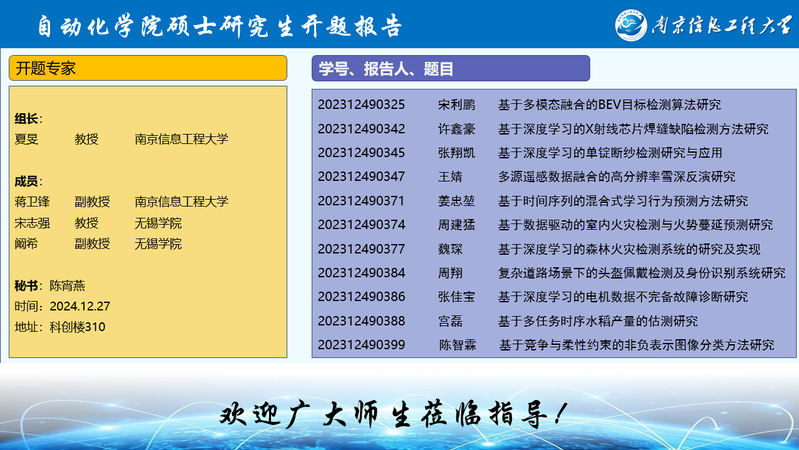This screenshot has width=799, height=450.
Task: Click member 宋志强 in expert list
Action: coord(33,222)
